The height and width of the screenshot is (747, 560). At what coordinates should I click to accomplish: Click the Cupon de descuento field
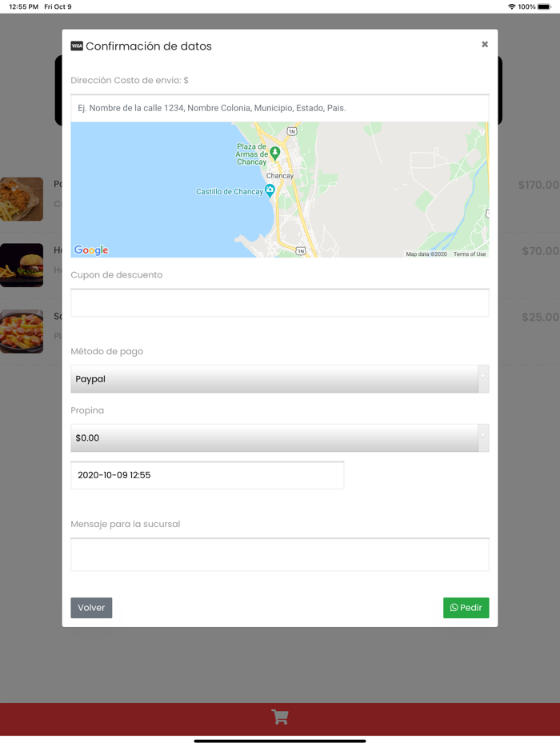[x=279, y=303]
